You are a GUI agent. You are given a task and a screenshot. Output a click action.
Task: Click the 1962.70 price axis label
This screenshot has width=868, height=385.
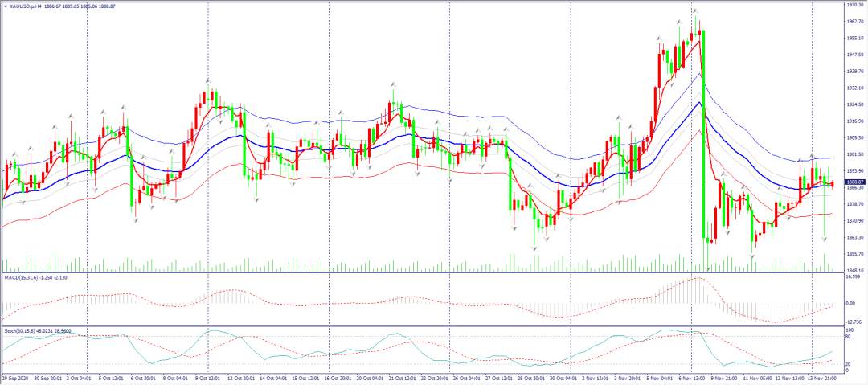[x=856, y=22]
